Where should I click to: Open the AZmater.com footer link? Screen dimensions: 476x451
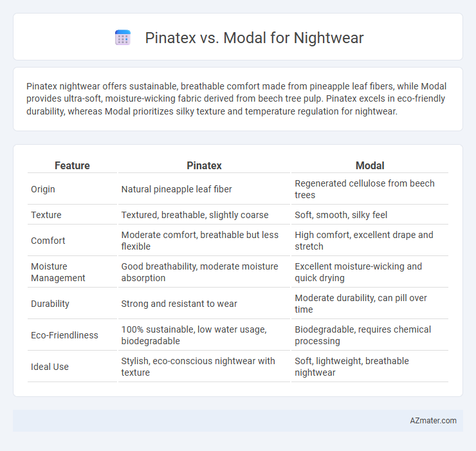[433, 421]
